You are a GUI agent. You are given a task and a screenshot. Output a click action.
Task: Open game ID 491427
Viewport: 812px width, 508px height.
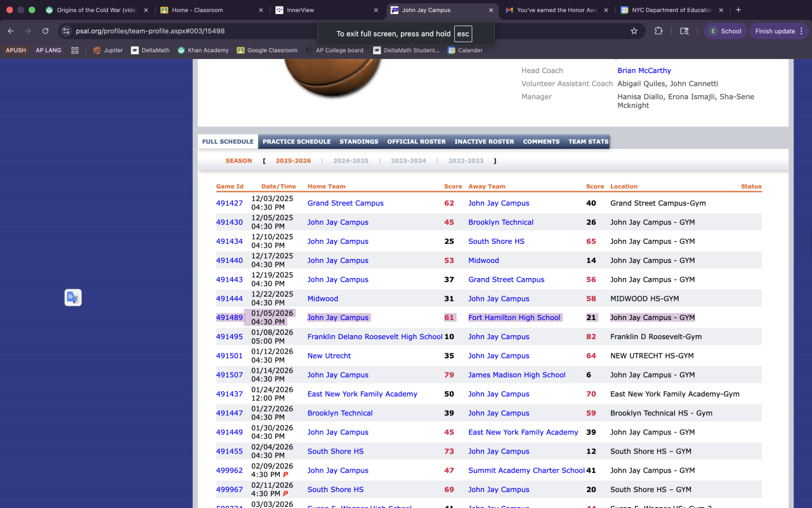point(229,203)
